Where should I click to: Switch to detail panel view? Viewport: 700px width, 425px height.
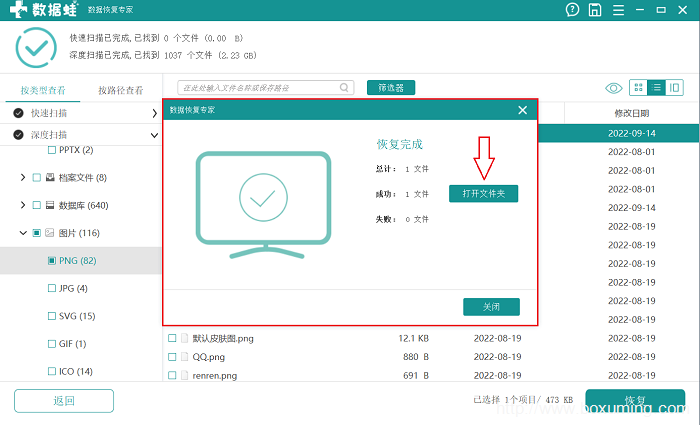tap(674, 88)
